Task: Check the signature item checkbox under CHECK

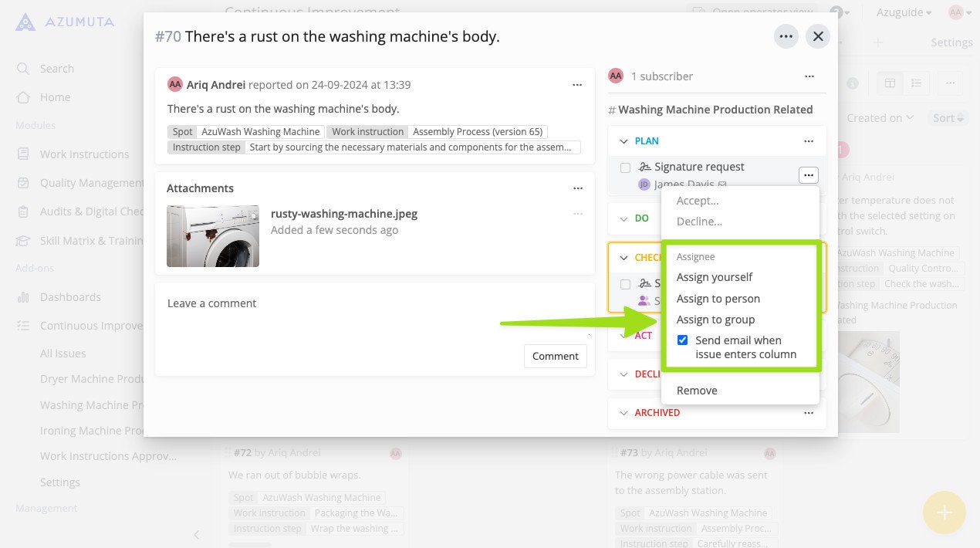Action: [x=626, y=283]
